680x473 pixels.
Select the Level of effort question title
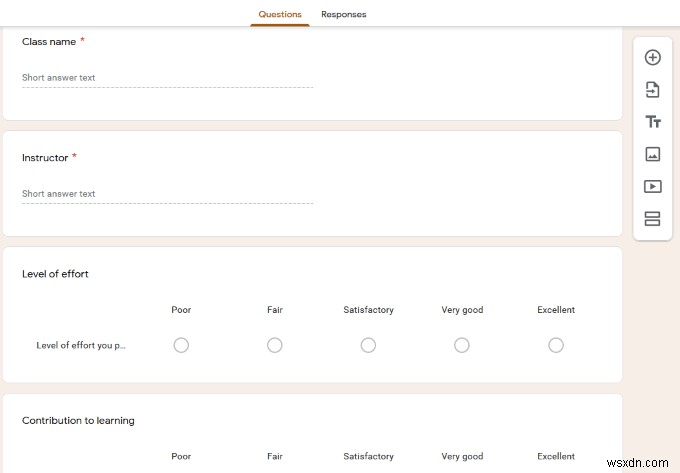click(x=55, y=274)
